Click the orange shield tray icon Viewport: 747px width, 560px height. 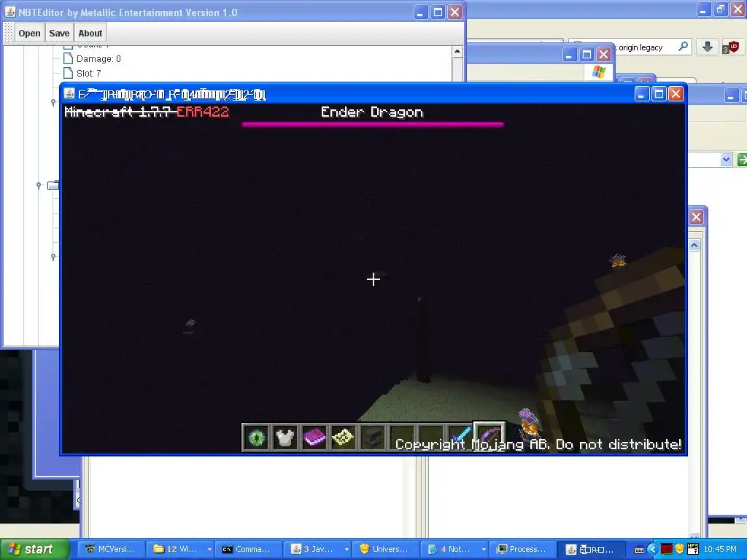coord(679,549)
